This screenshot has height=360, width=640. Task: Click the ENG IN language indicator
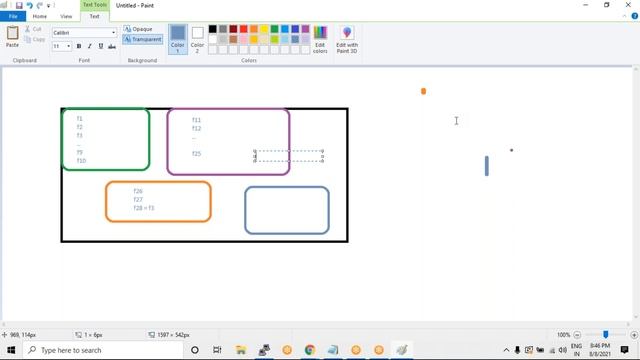576,350
